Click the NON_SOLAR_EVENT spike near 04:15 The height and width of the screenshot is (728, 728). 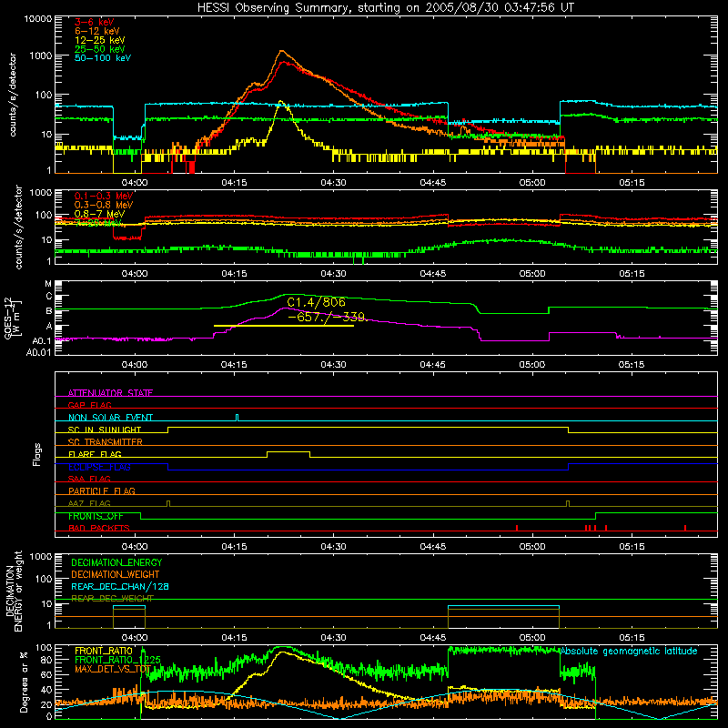238,418
